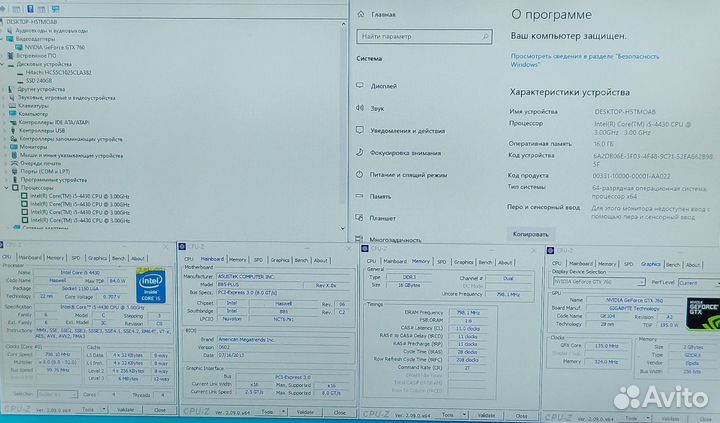Click the magnifier icon in Найти параметр field
The width and height of the screenshot is (720, 423).
click(x=485, y=36)
